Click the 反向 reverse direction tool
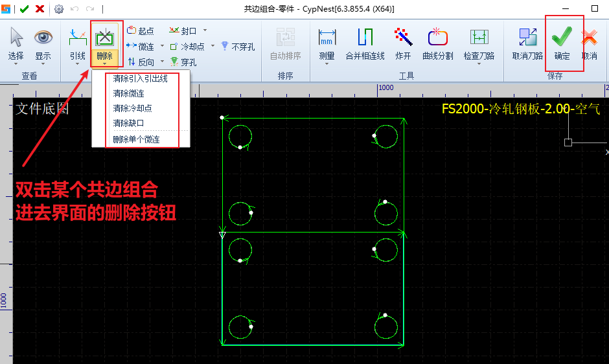This screenshot has height=364, width=609. coord(141,62)
